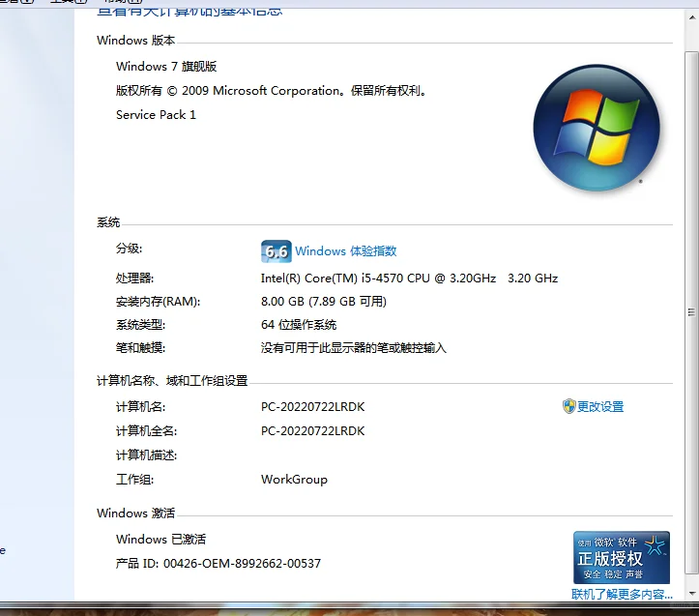
Task: Click the scrollbar up arrow
Action: [692, 18]
